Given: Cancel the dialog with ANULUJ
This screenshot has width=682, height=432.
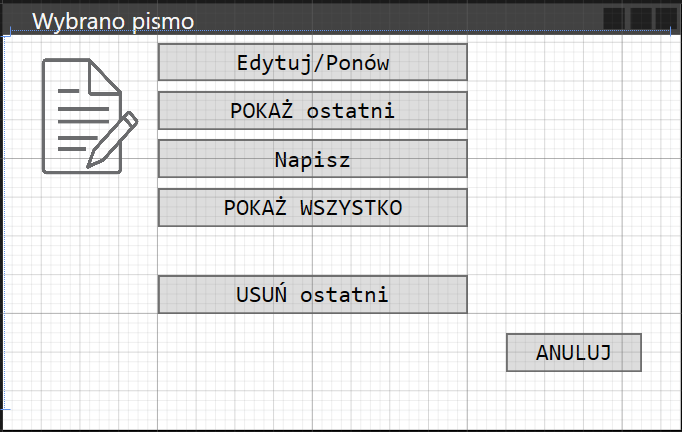Looking at the screenshot, I should (x=574, y=352).
